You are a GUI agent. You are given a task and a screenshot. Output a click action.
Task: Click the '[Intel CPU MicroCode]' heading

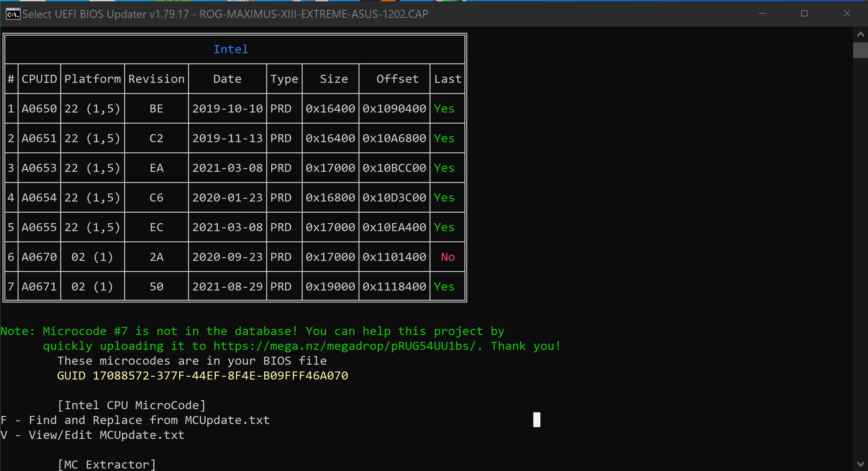point(132,405)
